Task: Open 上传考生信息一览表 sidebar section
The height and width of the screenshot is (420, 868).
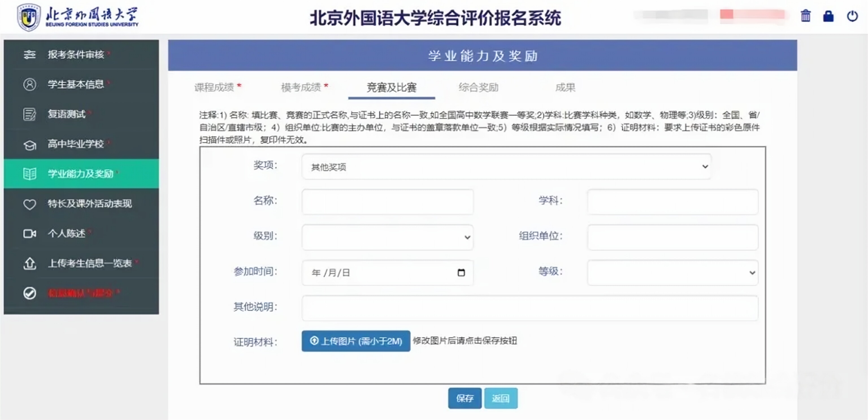Action: click(x=81, y=264)
